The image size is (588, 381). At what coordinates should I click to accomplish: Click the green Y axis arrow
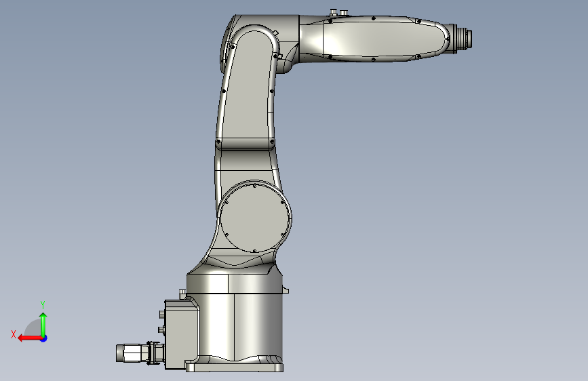(43, 324)
